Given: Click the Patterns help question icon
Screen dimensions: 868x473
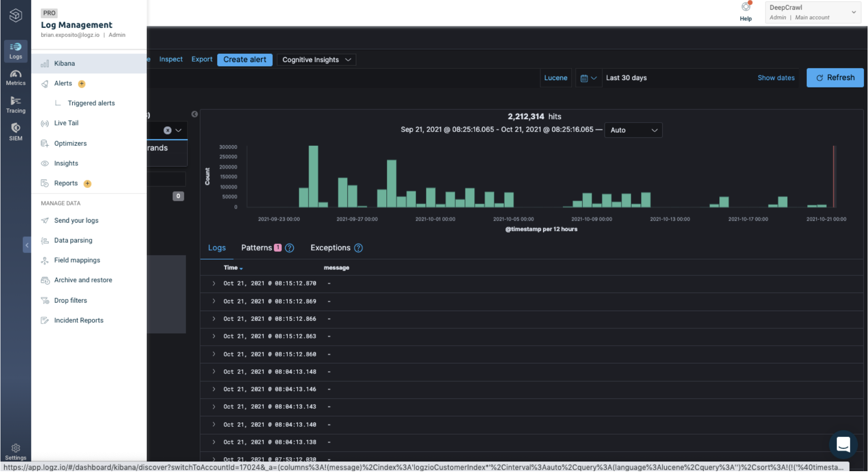Looking at the screenshot, I should click(x=289, y=248).
